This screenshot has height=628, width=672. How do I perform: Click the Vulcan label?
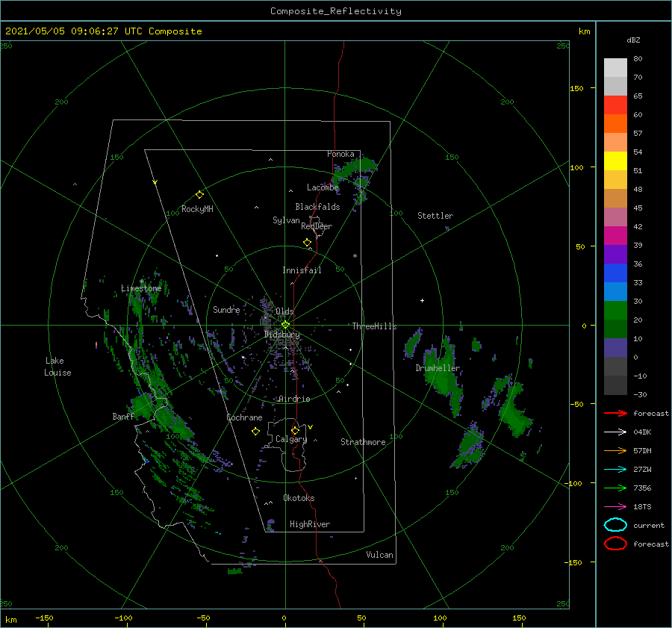379,555
